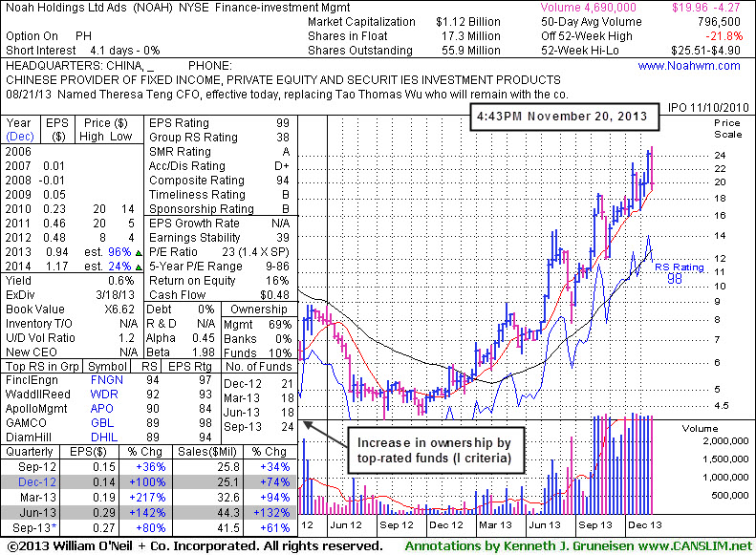Click the FinclEngn company name
Image resolution: width=756 pixels, height=555 pixels.
pos(32,380)
